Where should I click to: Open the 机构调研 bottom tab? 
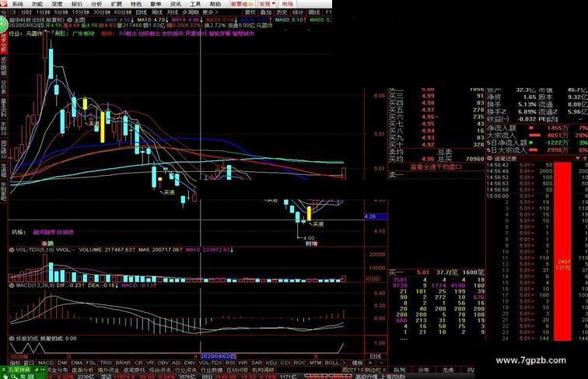[263, 370]
